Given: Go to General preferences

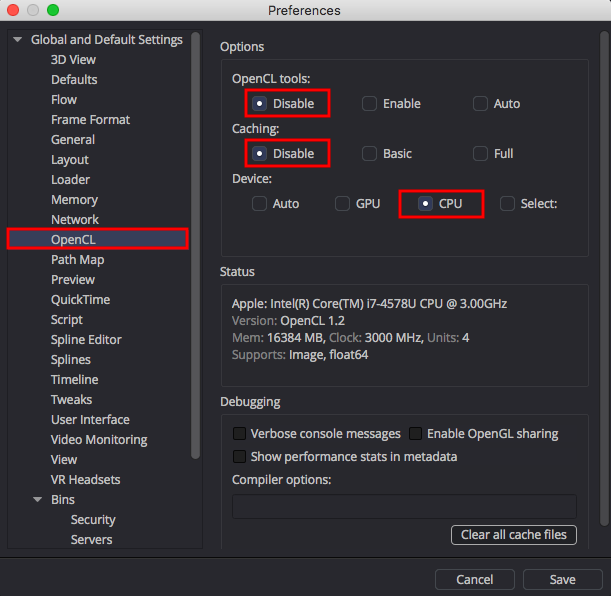Looking at the screenshot, I should (73, 139).
